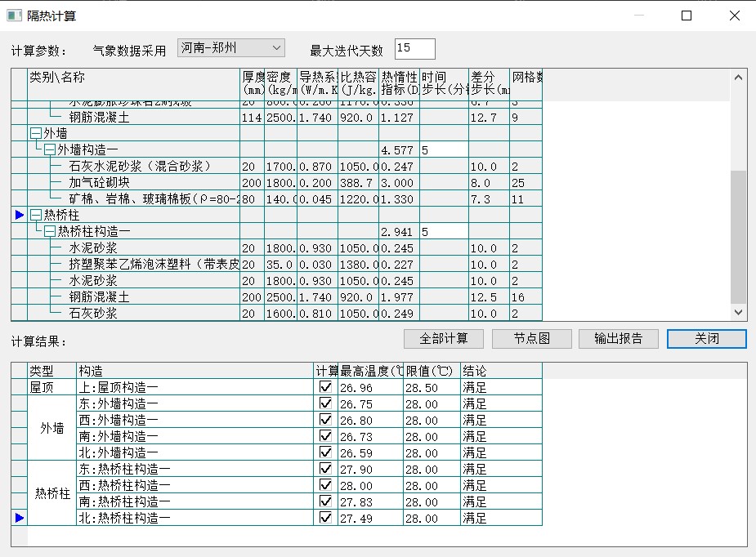Image resolution: width=756 pixels, height=557 pixels.
Task: Collapse the 外墙 tree node
Action: pos(35,134)
